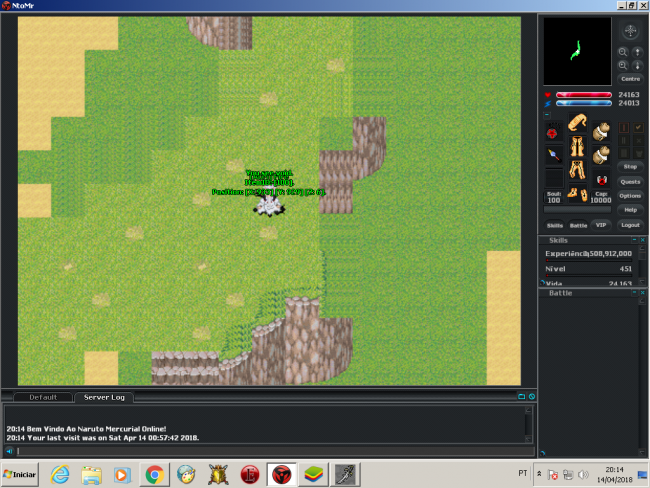The image size is (650, 488).
Task: Switch to the Server Log tab
Action: (104, 397)
